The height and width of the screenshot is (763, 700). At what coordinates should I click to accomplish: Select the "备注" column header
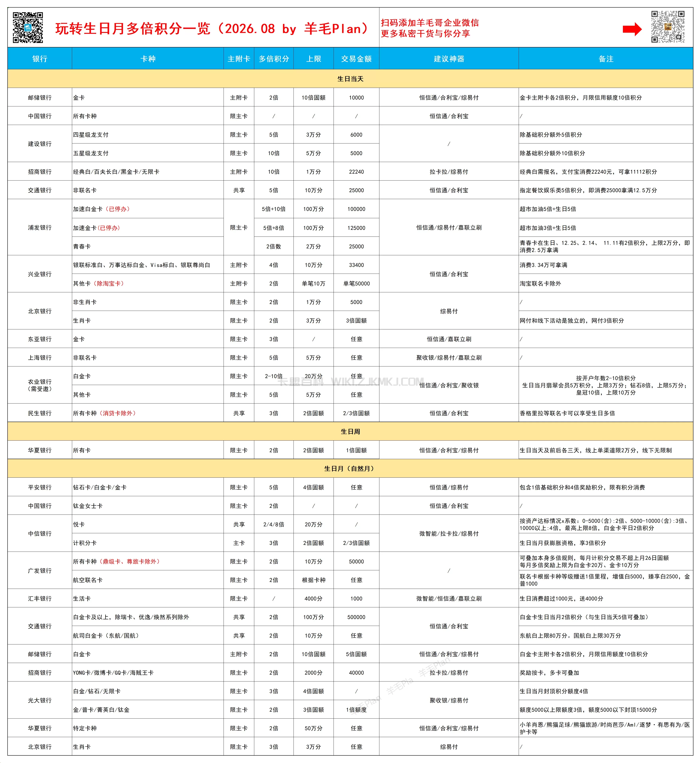[x=606, y=59]
